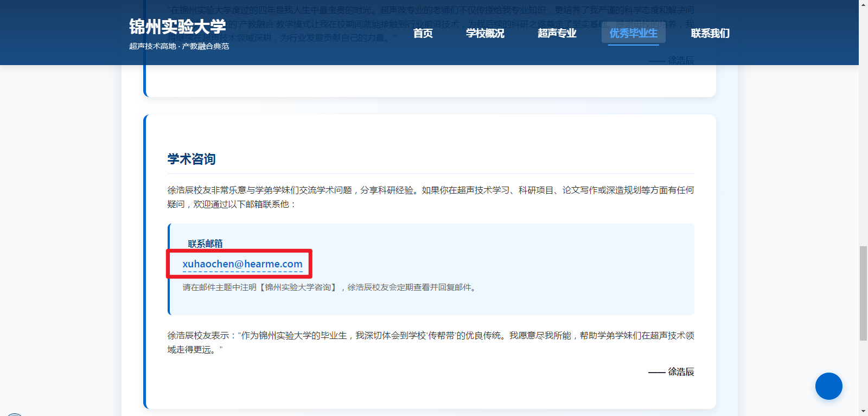This screenshot has height=416, width=868.
Task: Click the xuhaochen@hearme.com email link
Action: click(242, 264)
